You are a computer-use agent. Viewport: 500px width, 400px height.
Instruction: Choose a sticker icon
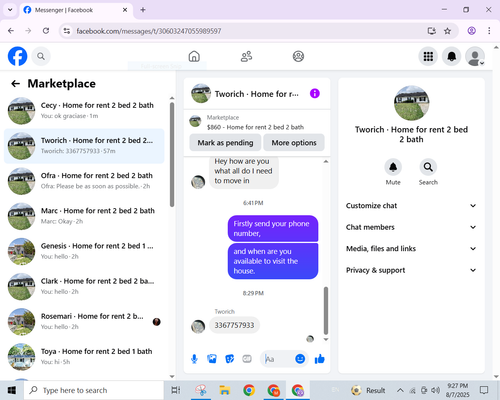tap(229, 359)
